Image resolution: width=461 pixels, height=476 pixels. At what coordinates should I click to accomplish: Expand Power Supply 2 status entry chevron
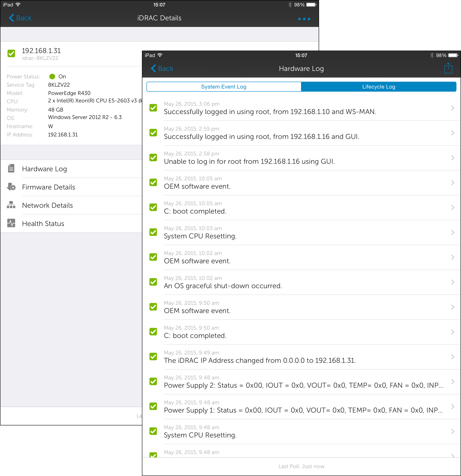[452, 381]
